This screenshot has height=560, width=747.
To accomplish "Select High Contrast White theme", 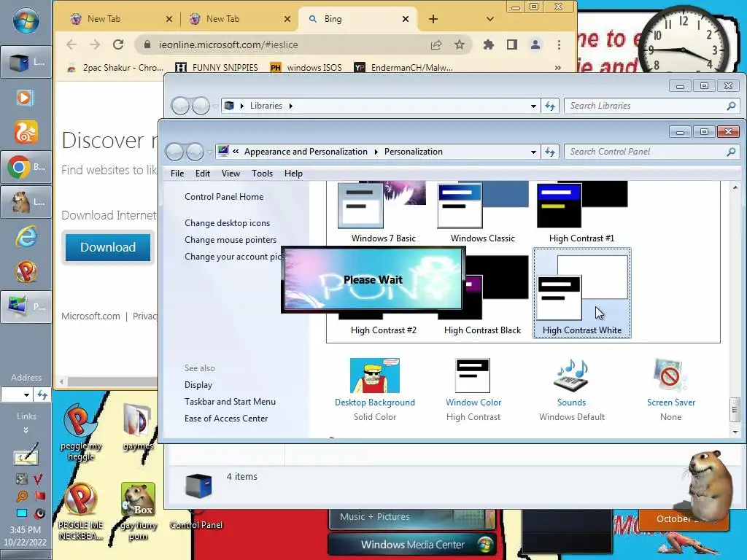I will [x=581, y=293].
